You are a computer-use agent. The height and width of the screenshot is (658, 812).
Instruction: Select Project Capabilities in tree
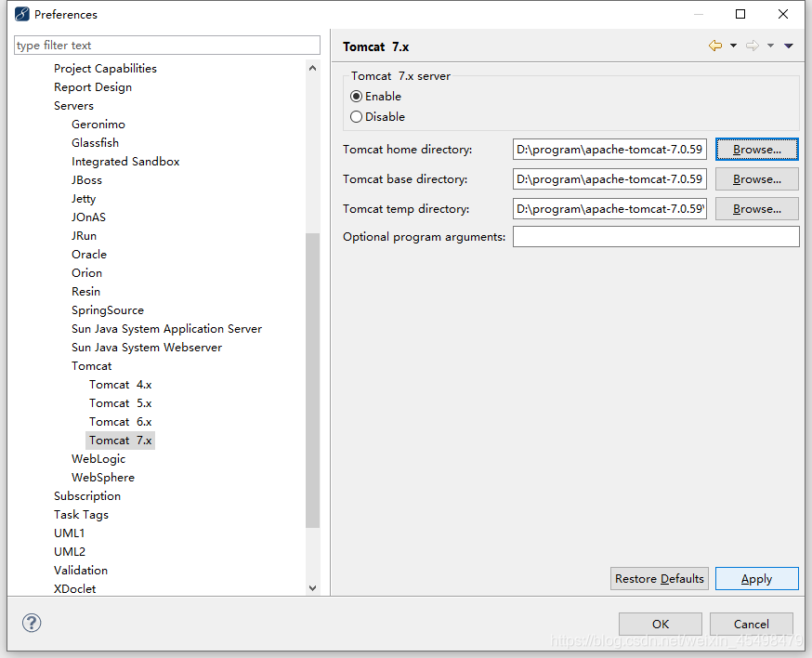pyautogui.click(x=105, y=69)
